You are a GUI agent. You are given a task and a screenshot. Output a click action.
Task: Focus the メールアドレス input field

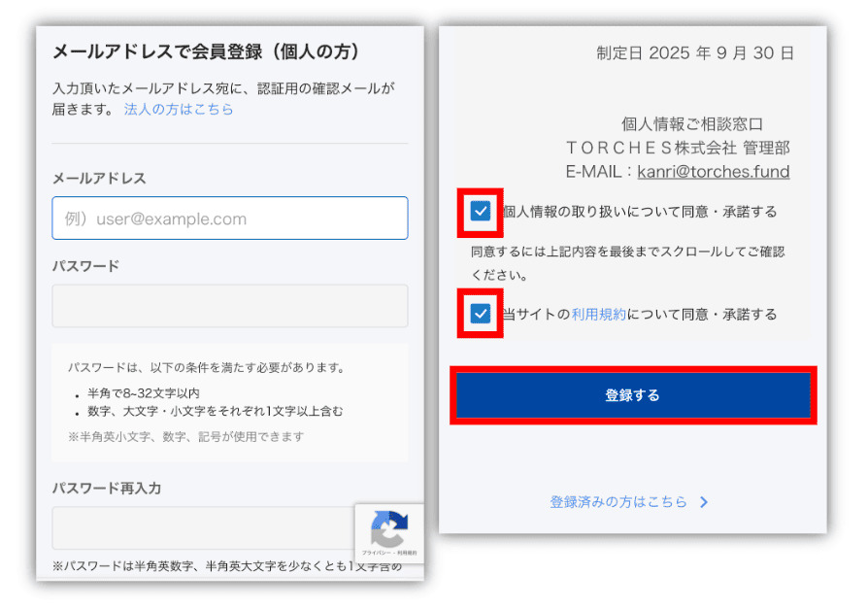coord(230,219)
